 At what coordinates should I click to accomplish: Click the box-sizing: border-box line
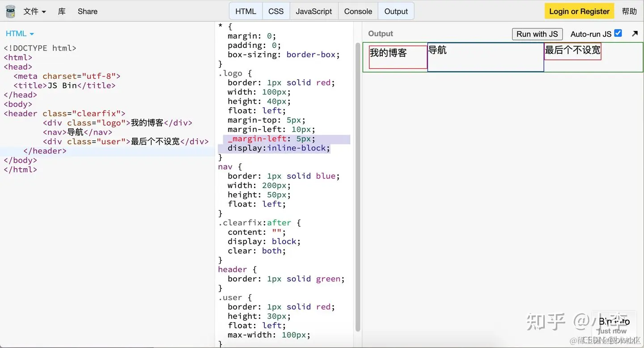pyautogui.click(x=284, y=55)
